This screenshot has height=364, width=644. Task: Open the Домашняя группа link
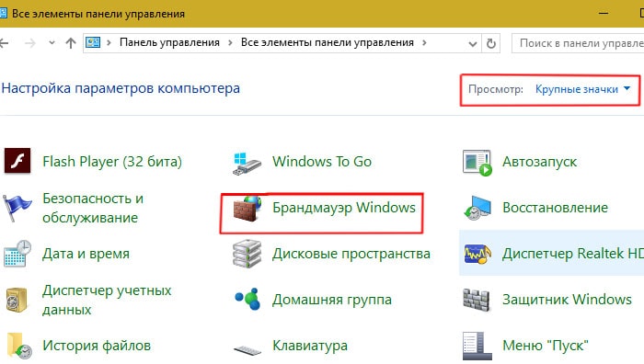[x=332, y=300]
